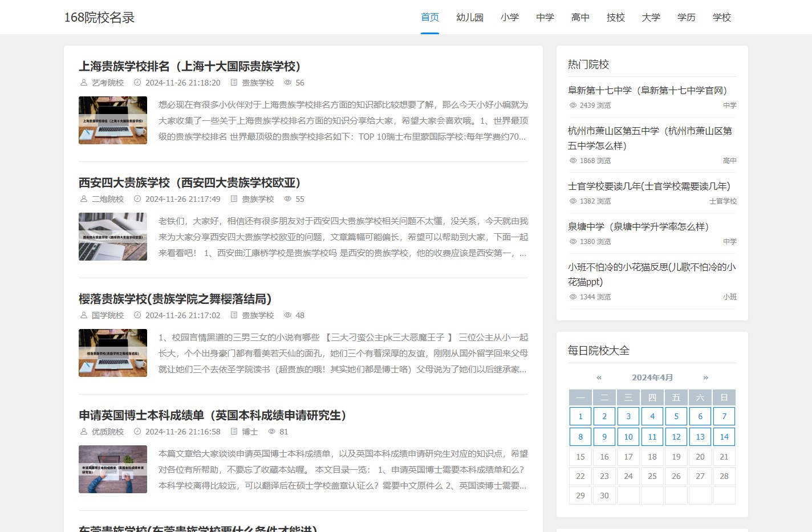Viewport: 812px width, 532px height.
Task: Click category icon in 上海贵族学校排名 post
Action: pos(234,83)
